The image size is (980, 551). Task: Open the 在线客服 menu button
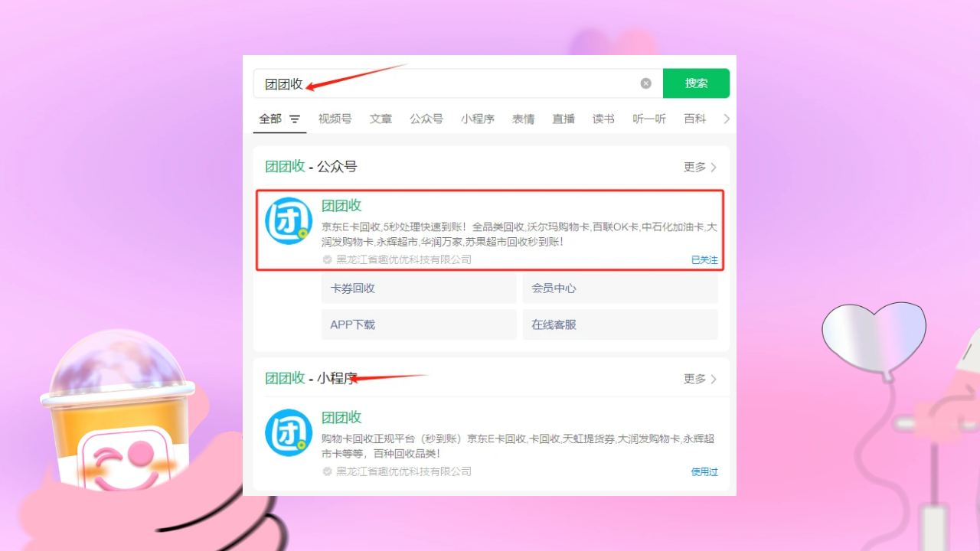tap(620, 324)
